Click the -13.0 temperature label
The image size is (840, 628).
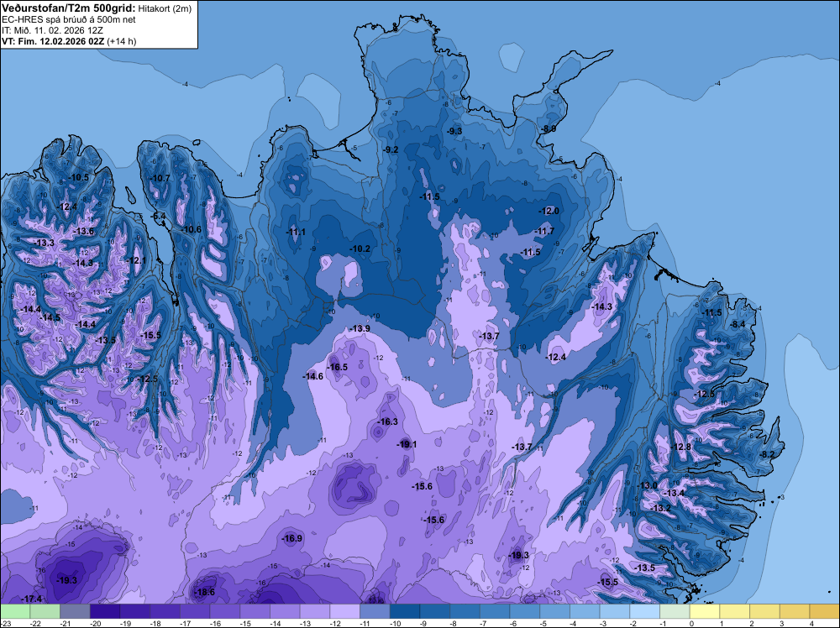point(647,485)
